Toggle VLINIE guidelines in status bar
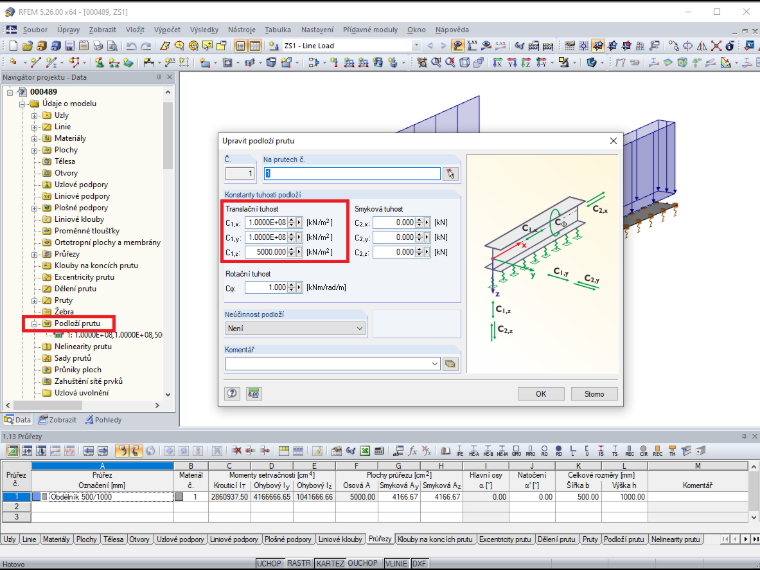760x570 pixels. 396,563
